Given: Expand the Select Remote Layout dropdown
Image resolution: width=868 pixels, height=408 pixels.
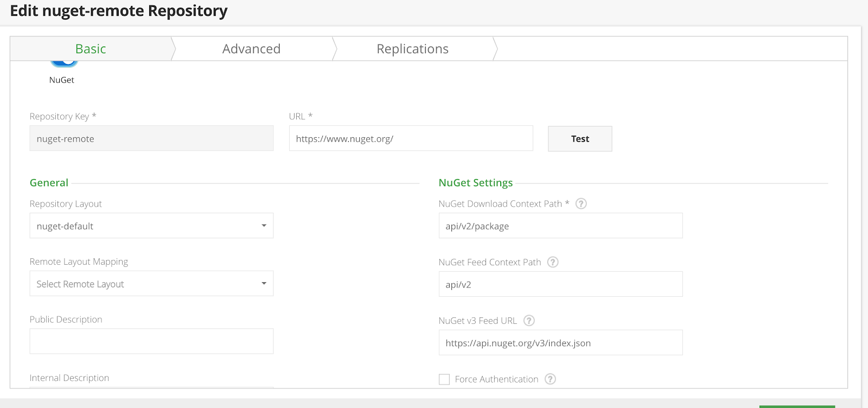Looking at the screenshot, I should (151, 284).
